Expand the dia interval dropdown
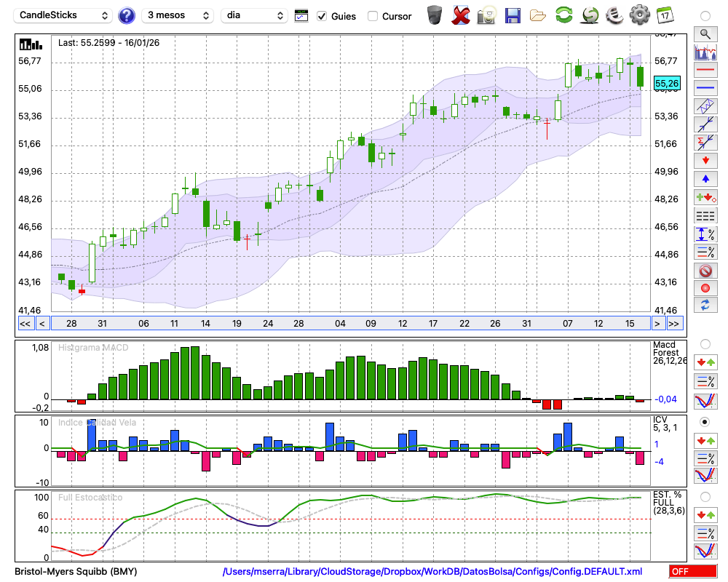Image resolution: width=728 pixels, height=582 pixels. coord(254,15)
